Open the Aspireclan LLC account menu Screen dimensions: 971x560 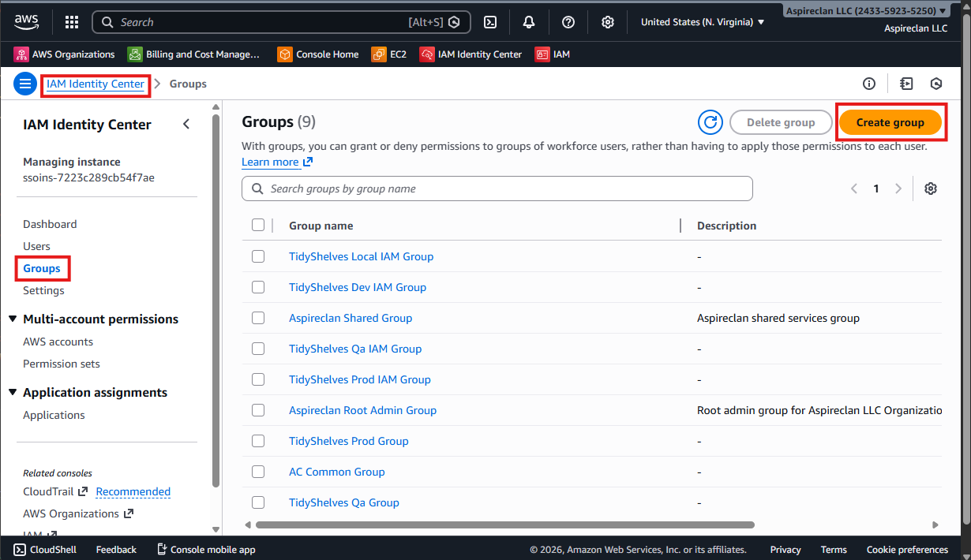867,11
